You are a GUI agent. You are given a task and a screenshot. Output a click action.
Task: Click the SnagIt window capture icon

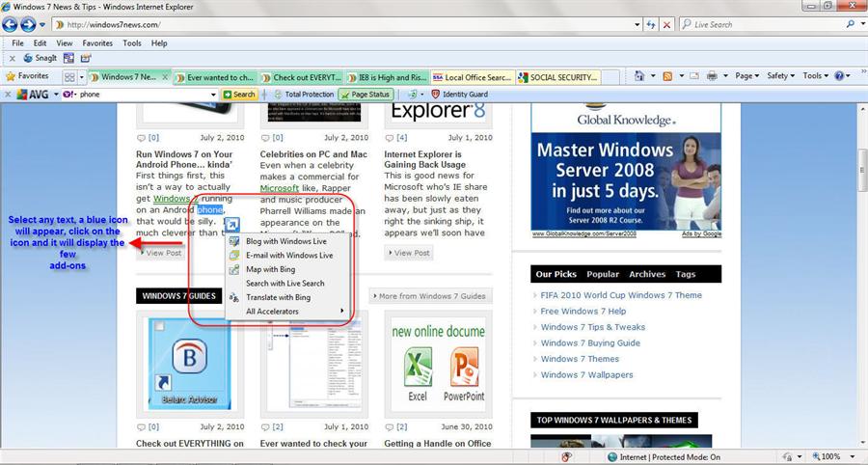(x=68, y=58)
